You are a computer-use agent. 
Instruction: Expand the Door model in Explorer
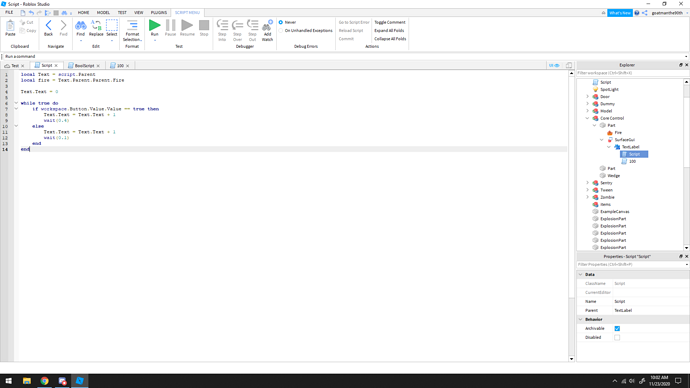point(587,97)
